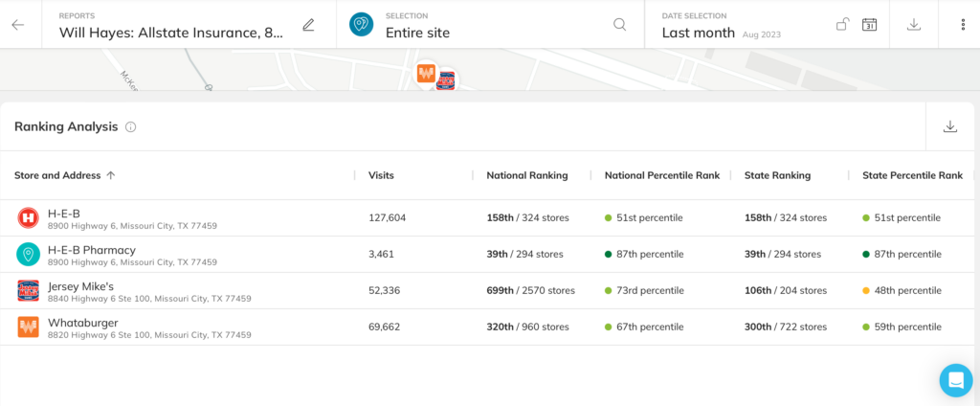980x406 pixels.
Task: Click Whataburger pin on the map
Action: pos(426,74)
